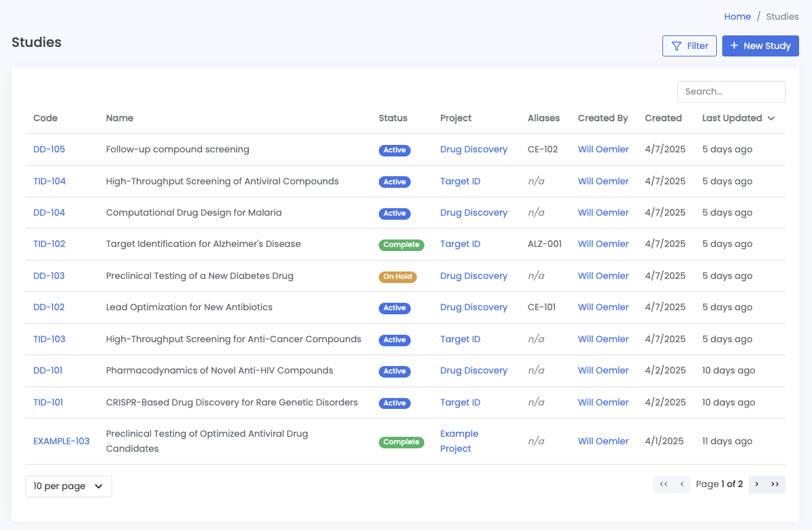This screenshot has width=812, height=530.
Task: Open EXAMPLE-103 study code link
Action: click(61, 441)
